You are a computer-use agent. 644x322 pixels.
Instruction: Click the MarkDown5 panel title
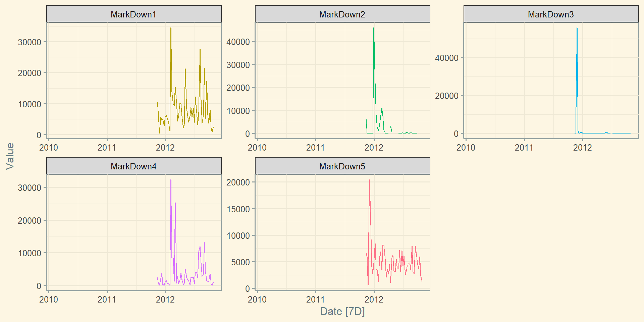coord(342,166)
